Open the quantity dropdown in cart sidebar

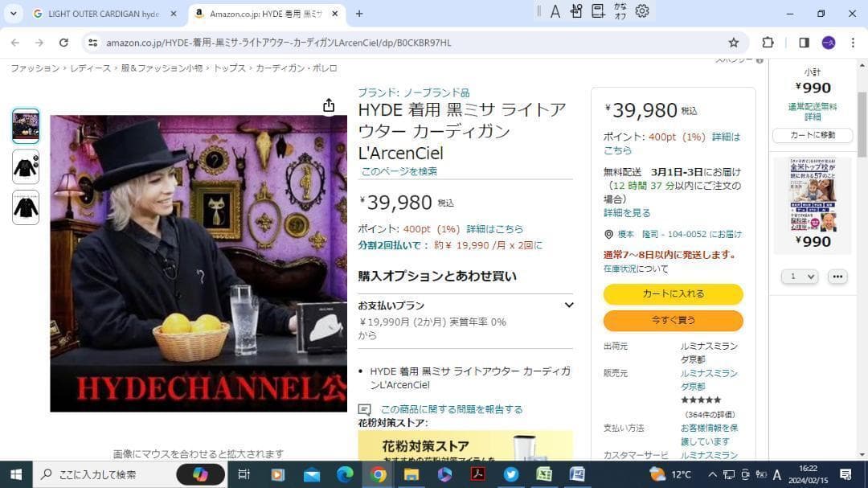[x=800, y=277]
